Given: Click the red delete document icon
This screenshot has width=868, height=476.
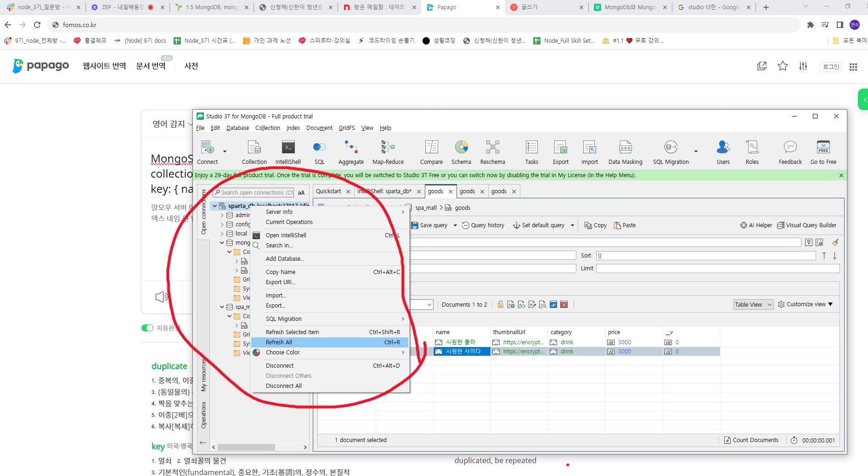Looking at the screenshot, I should [564, 305].
